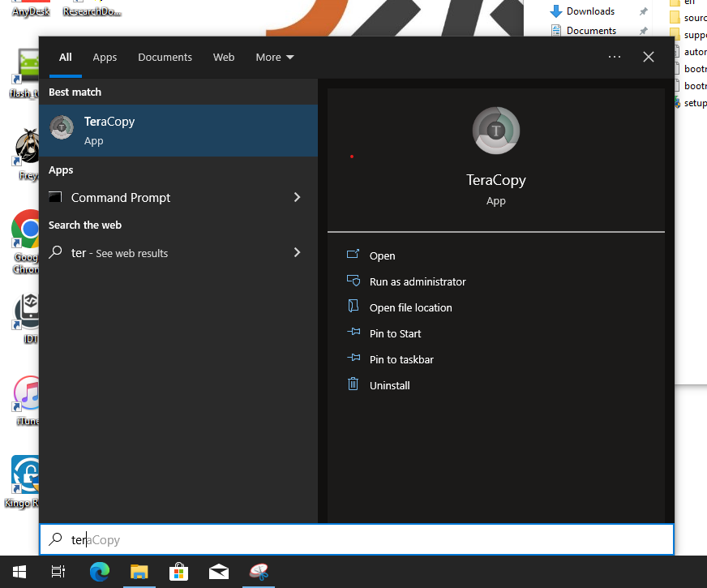Click the Command Prompt icon
The width and height of the screenshot is (707, 588).
click(55, 197)
